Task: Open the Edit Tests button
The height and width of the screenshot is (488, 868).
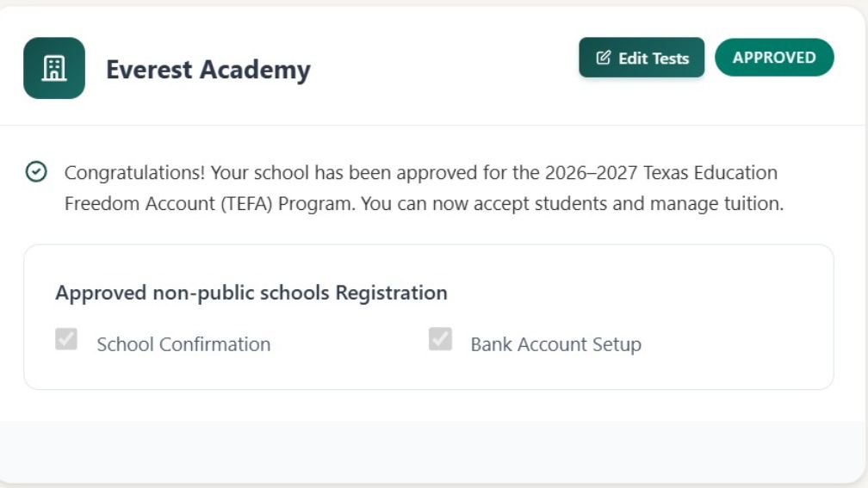Action: coord(642,58)
